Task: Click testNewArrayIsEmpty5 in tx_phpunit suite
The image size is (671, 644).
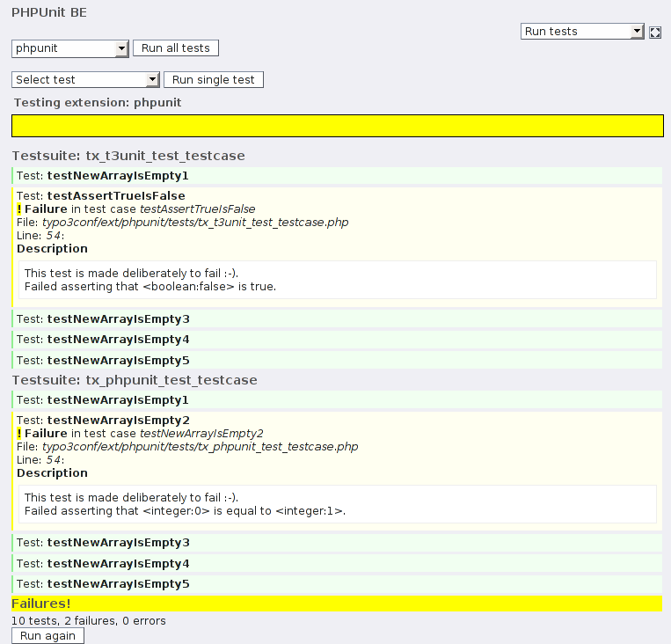Action: 337,584
